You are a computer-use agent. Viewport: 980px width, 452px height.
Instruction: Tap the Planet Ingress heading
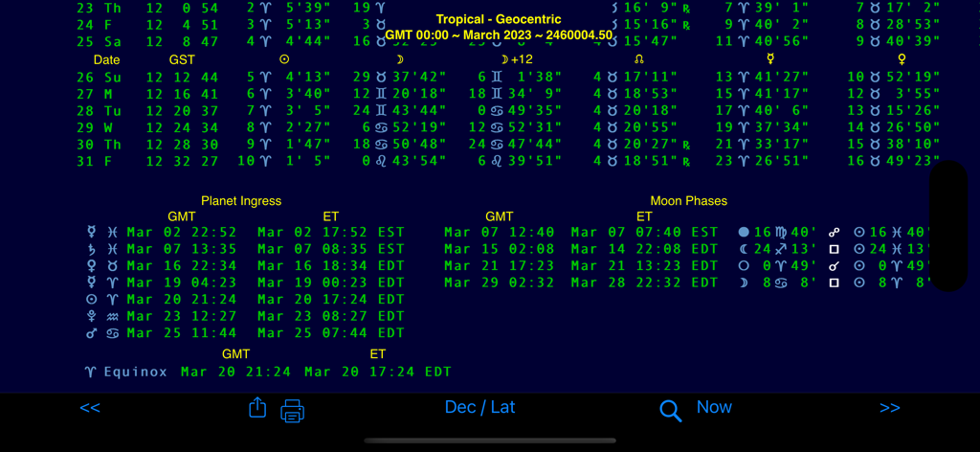(x=241, y=201)
